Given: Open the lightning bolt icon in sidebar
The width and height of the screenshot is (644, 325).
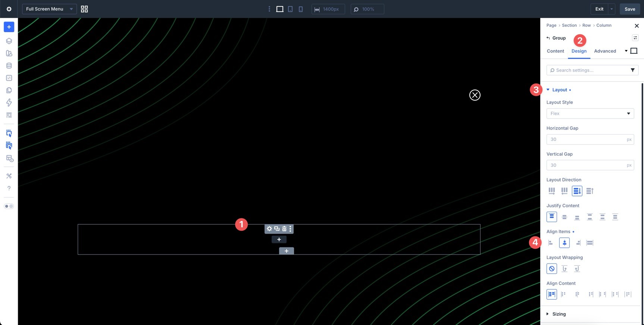Looking at the screenshot, I should click(x=9, y=102).
